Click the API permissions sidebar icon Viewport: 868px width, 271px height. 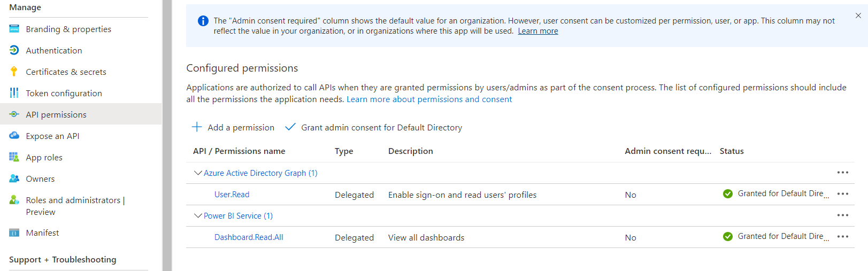[x=14, y=114]
